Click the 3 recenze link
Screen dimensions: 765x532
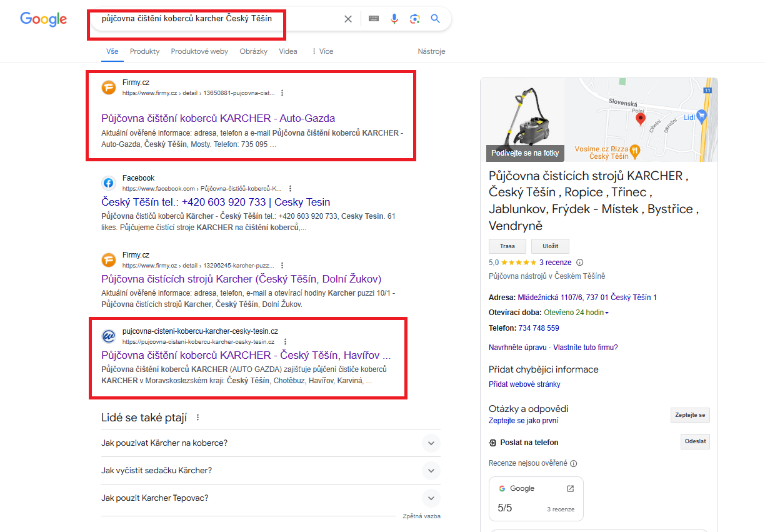point(556,263)
